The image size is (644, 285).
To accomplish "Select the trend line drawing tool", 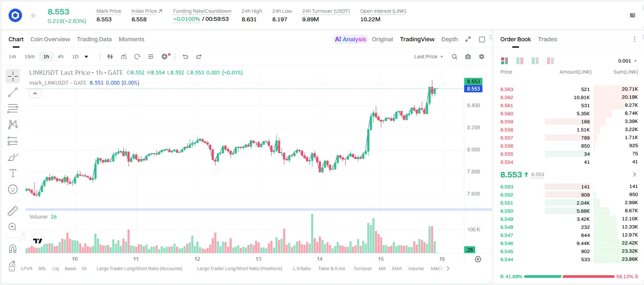I will (x=13, y=92).
